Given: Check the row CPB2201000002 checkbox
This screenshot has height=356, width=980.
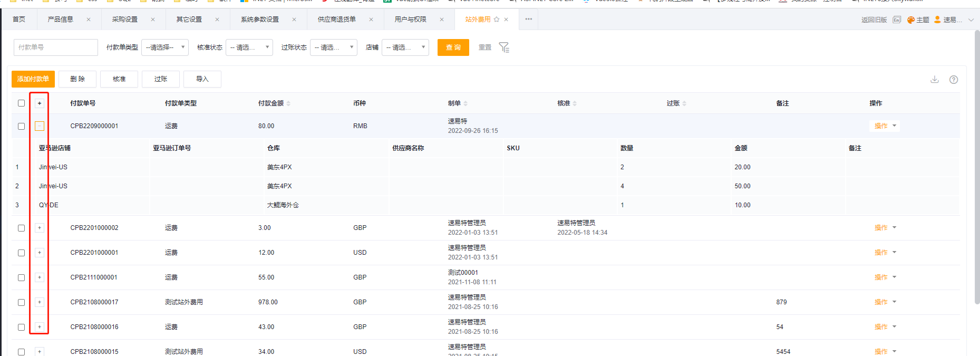Looking at the screenshot, I should [x=21, y=228].
